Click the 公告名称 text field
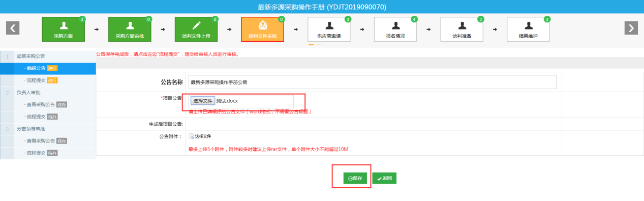This screenshot has width=644, height=201. tap(372, 82)
